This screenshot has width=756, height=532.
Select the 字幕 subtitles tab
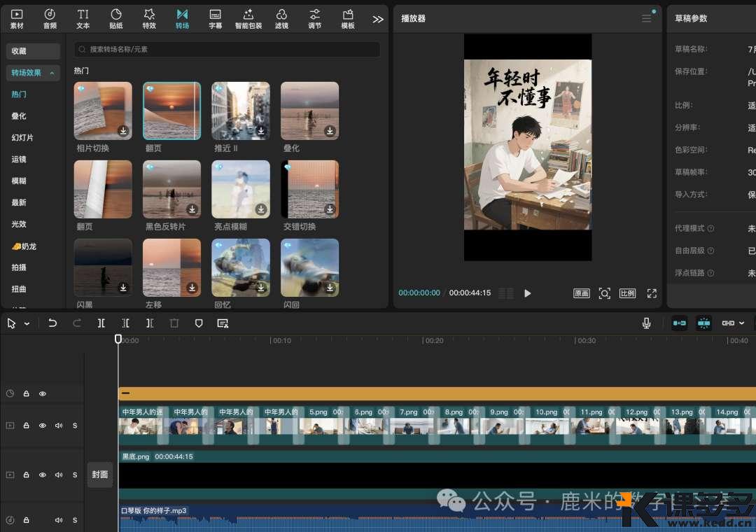click(x=216, y=19)
